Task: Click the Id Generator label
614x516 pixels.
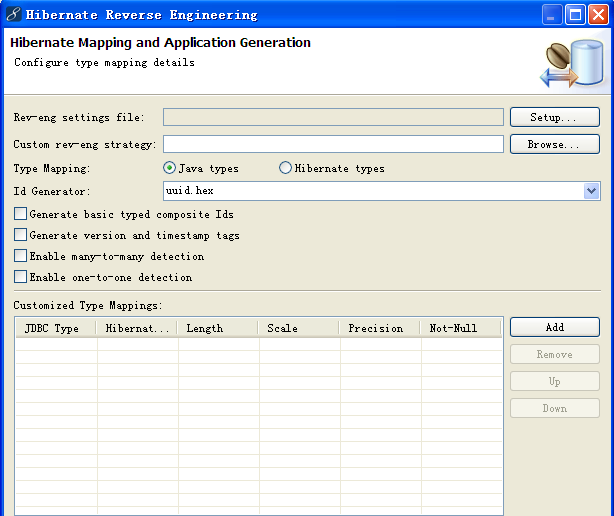Action: (x=52, y=191)
